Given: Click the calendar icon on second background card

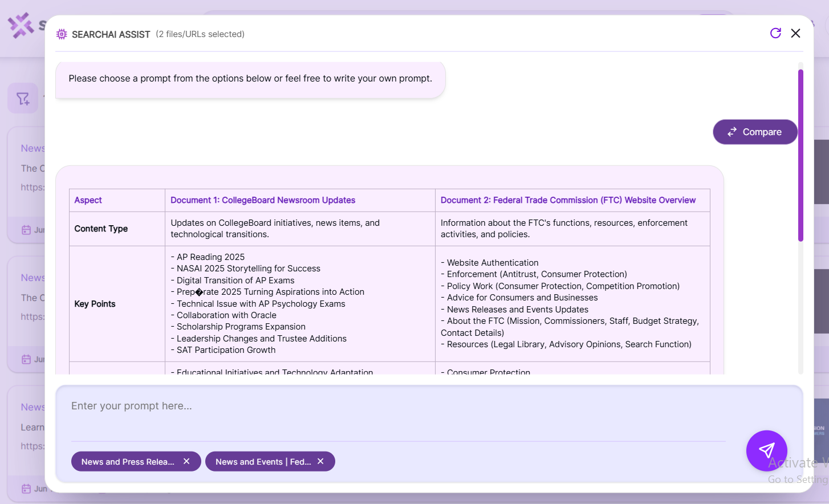Looking at the screenshot, I should 26,359.
